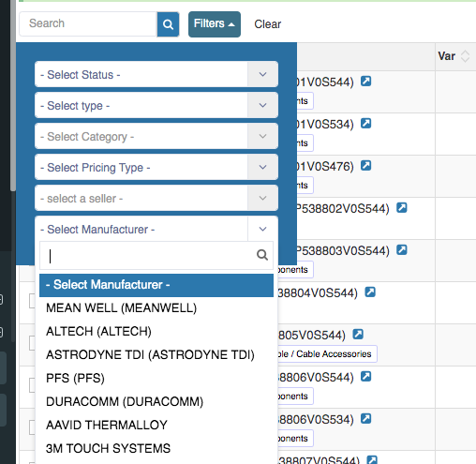Click the blue search magnifier button

pyautogui.click(x=168, y=24)
